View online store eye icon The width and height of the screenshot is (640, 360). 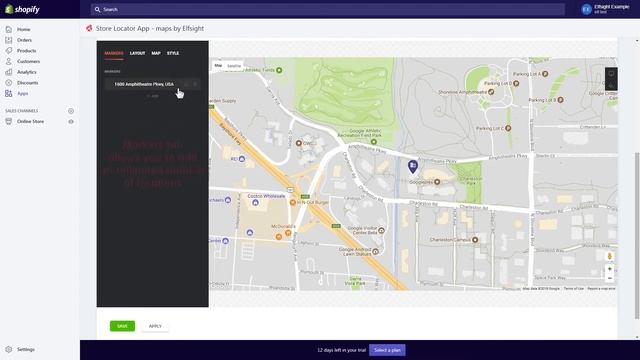point(71,122)
